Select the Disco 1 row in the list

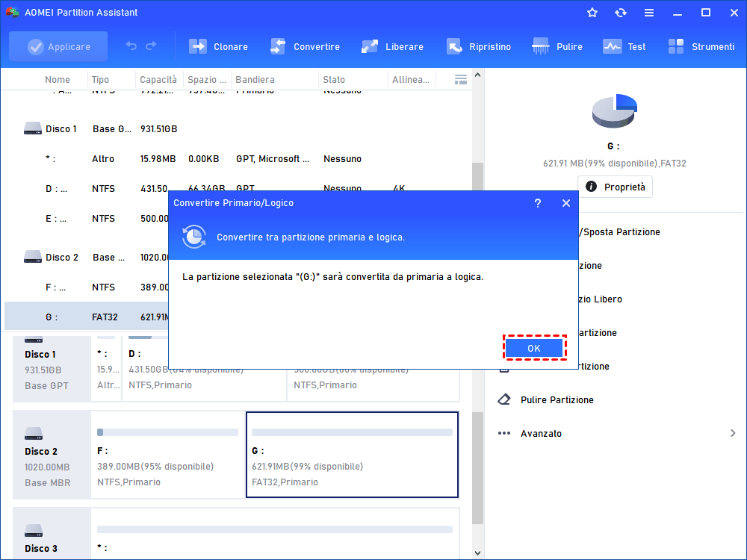coord(238,129)
